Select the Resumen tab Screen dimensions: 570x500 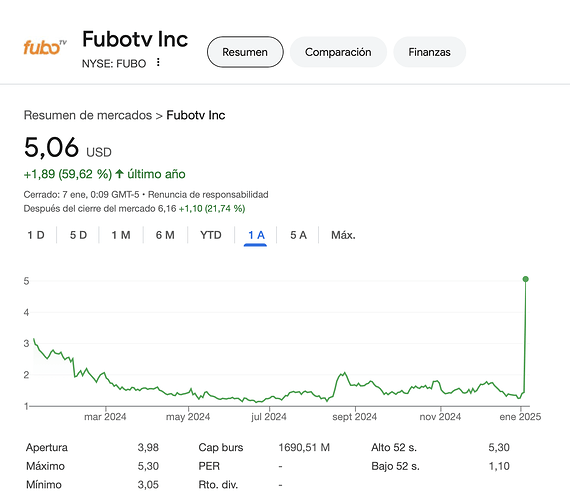[x=245, y=52]
